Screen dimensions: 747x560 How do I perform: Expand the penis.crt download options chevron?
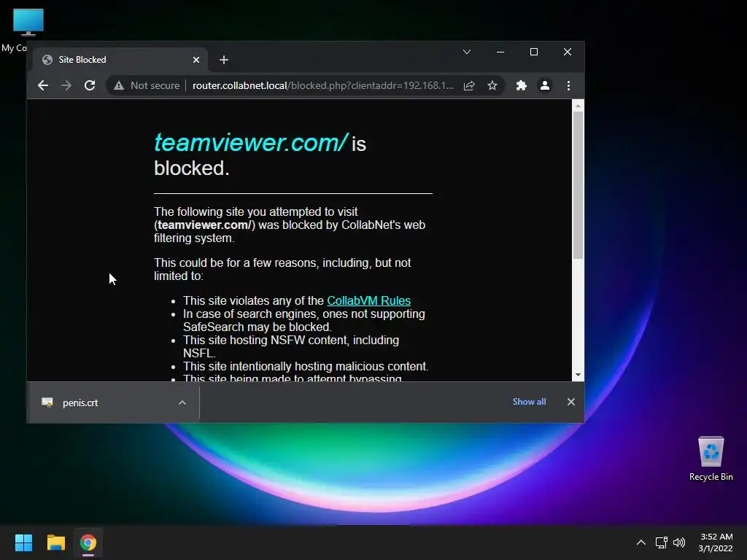182,402
